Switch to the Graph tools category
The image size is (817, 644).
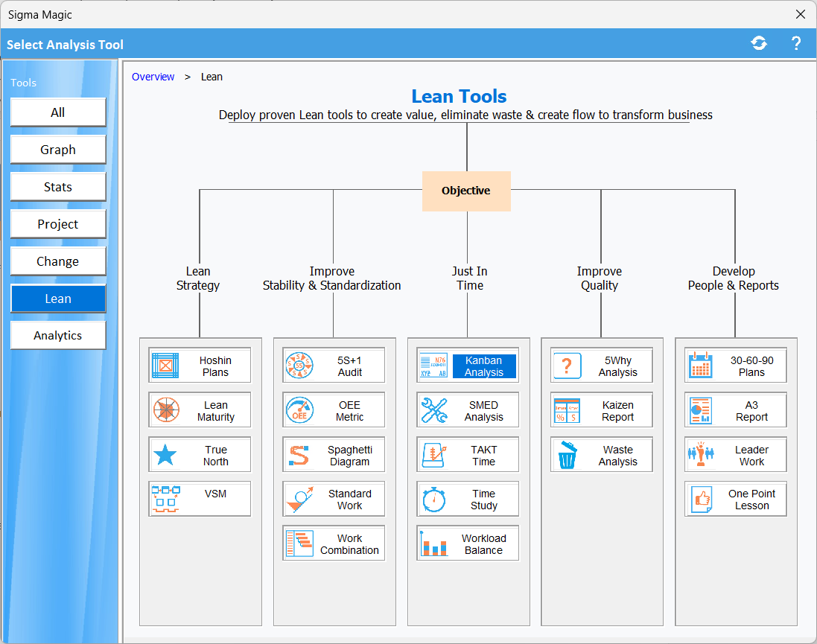click(x=58, y=150)
